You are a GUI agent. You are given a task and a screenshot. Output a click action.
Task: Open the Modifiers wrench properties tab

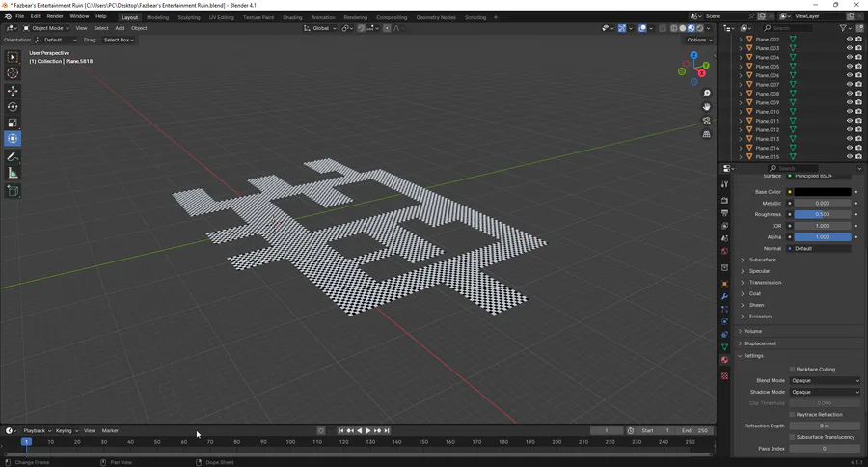[724, 297]
